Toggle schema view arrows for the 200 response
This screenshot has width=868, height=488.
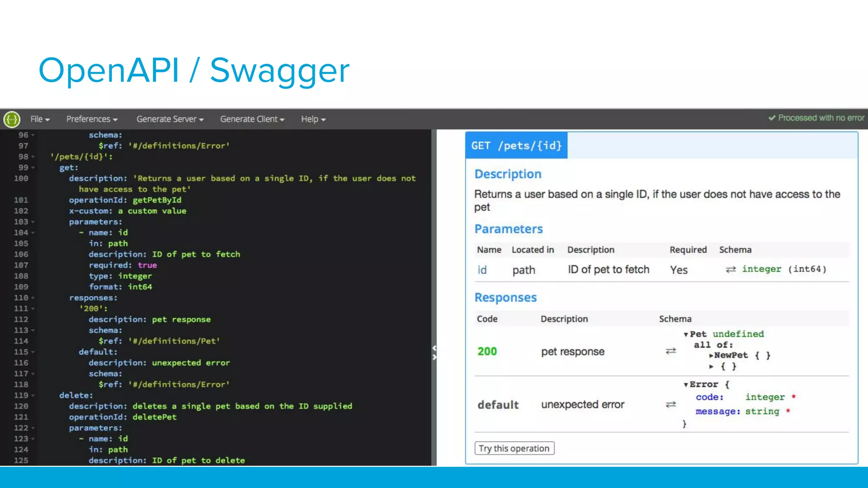click(670, 351)
